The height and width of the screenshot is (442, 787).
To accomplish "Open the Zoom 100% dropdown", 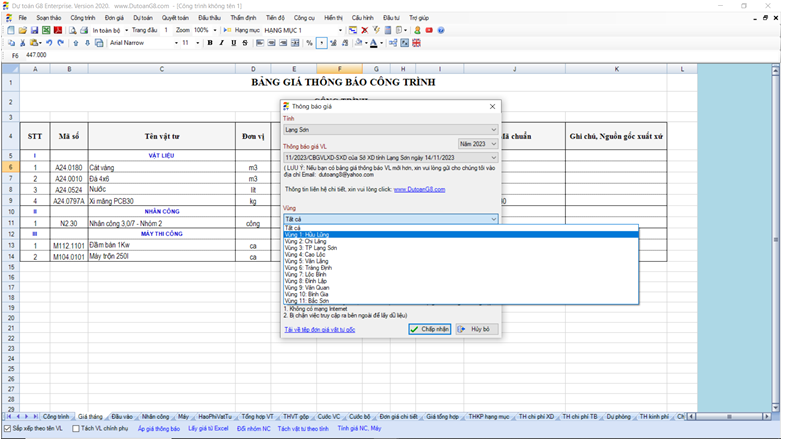I will (215, 31).
